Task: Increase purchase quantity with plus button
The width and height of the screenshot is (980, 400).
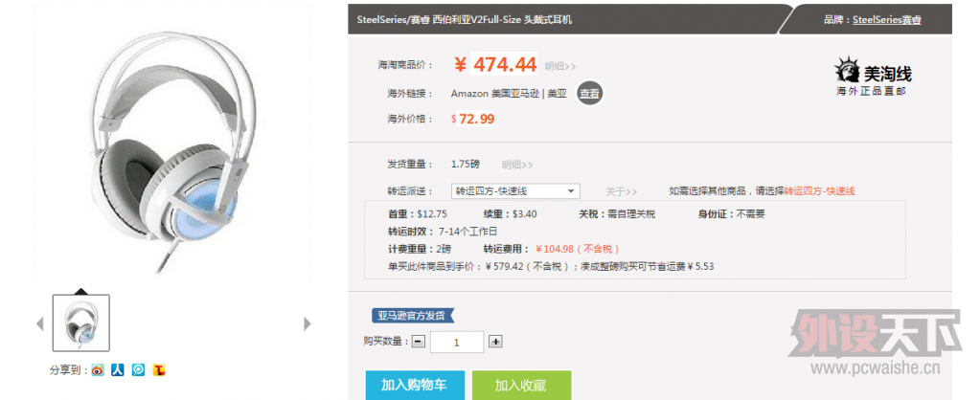Action: 495,342
